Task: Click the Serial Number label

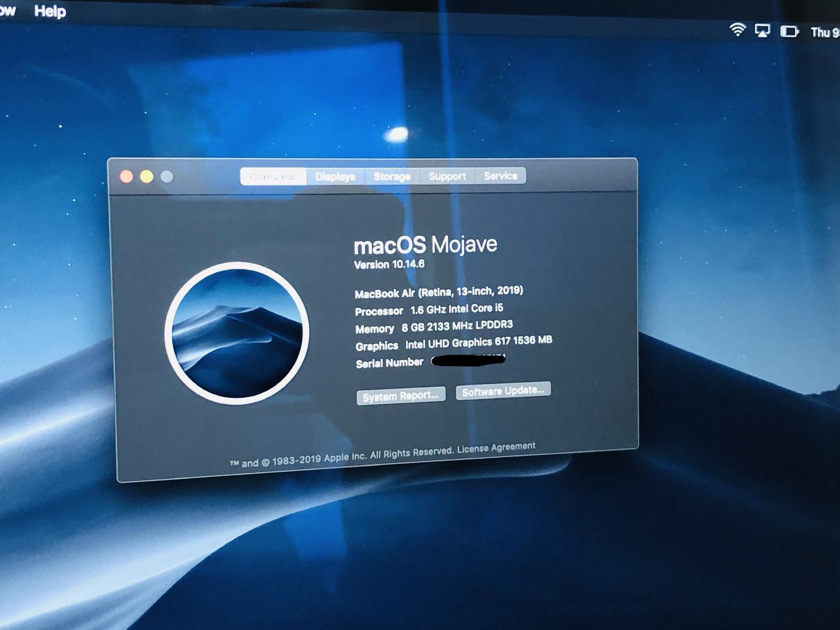Action: tap(390, 363)
